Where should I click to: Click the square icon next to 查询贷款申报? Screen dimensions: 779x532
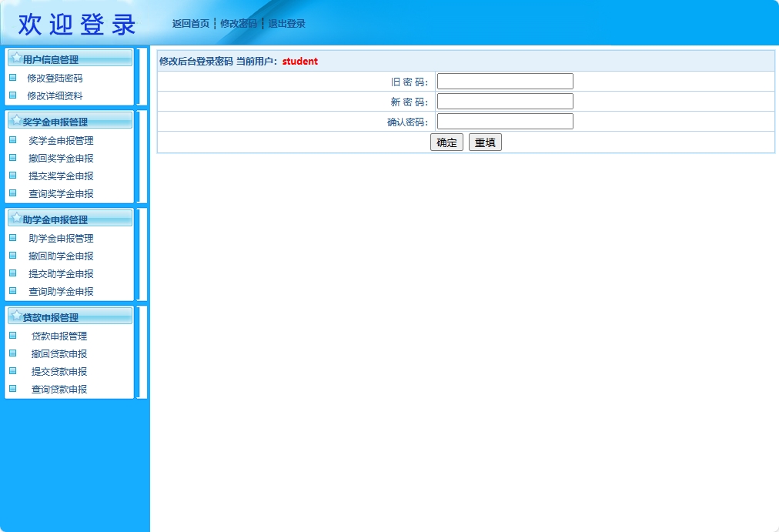[x=12, y=389]
